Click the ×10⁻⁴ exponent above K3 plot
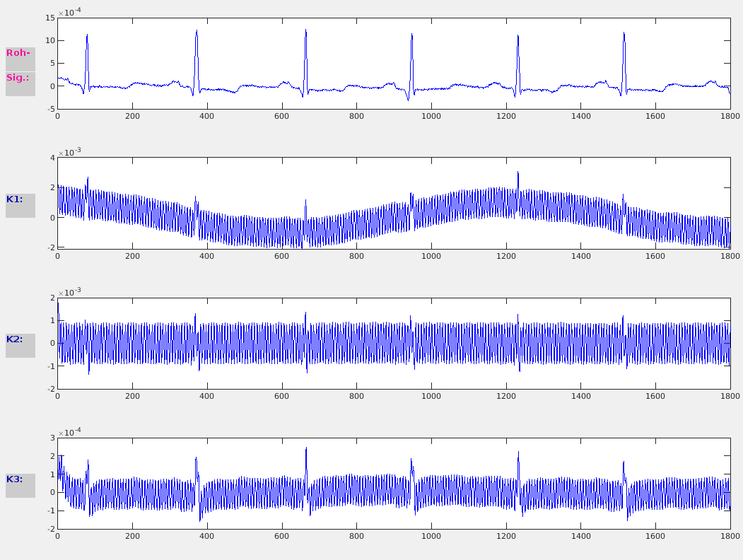 tap(69, 432)
